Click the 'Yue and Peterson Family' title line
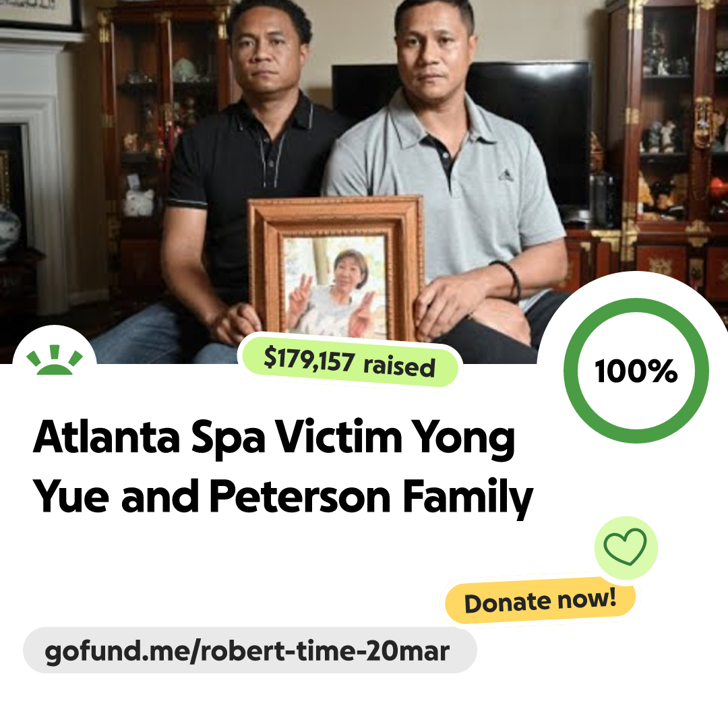728x728 pixels. tap(282, 497)
